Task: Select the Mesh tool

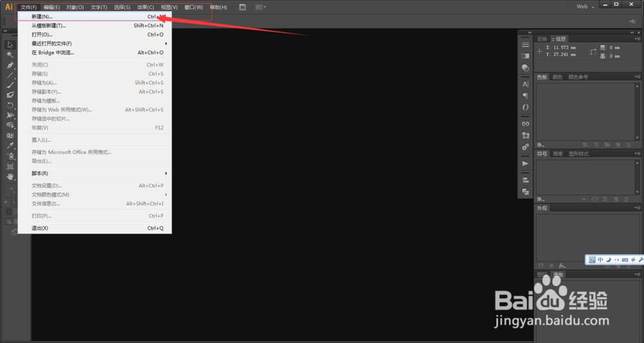Action: point(10,135)
